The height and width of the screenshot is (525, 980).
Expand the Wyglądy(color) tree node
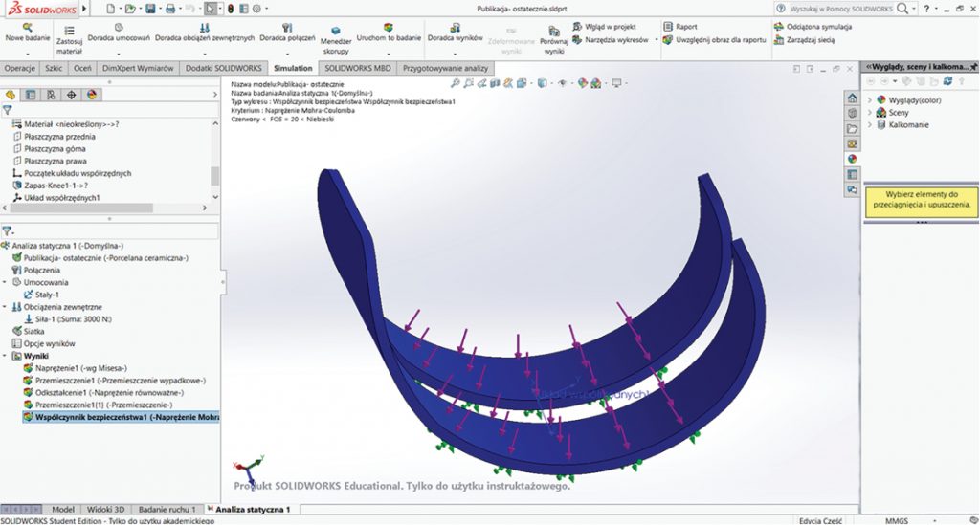[x=869, y=99]
